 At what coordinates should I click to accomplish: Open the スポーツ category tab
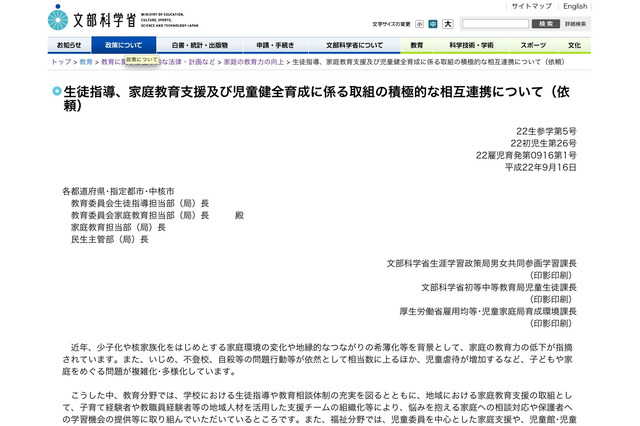[533, 45]
